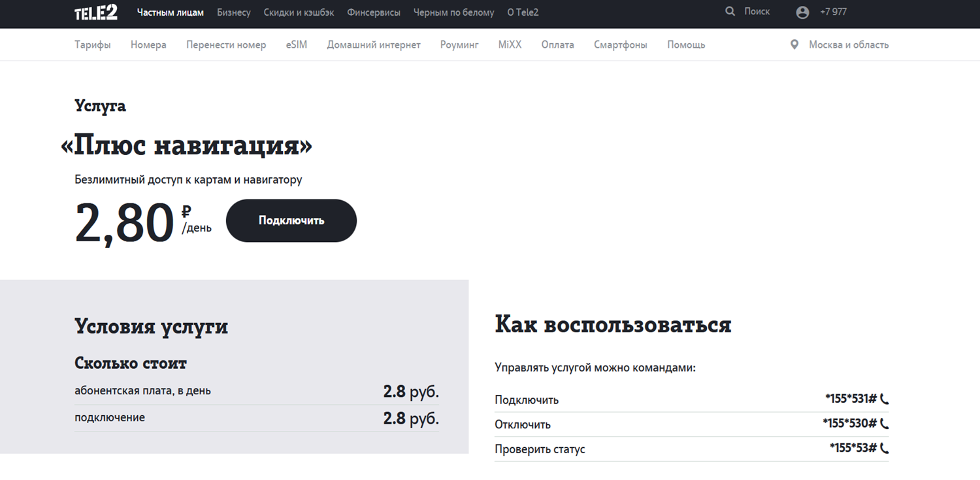Open the Тарифы tab

(93, 44)
